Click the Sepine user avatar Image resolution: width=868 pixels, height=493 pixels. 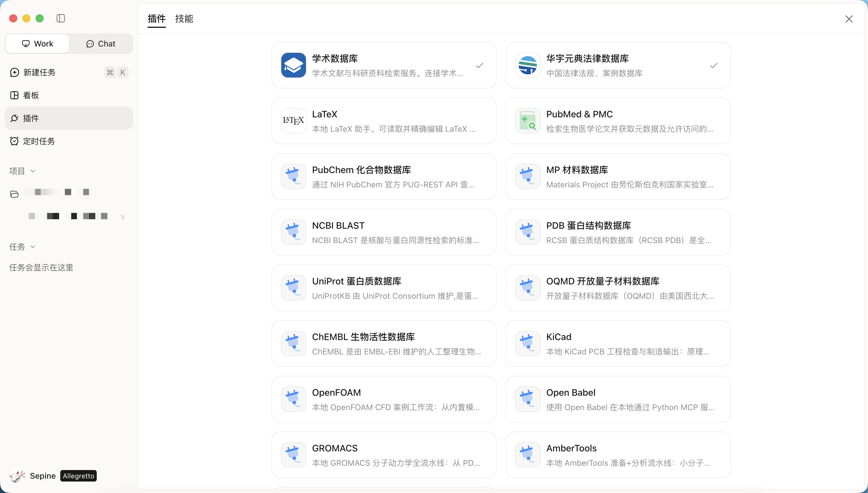coord(17,476)
